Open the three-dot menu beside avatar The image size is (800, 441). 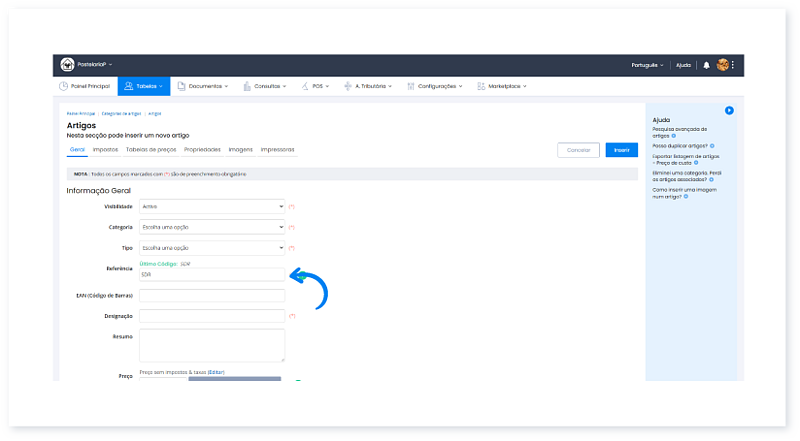pos(733,65)
